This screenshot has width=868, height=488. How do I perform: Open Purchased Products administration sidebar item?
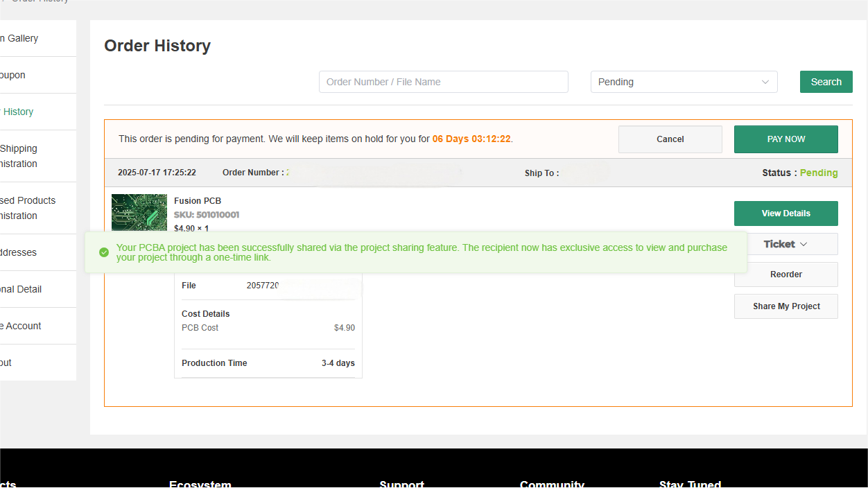tap(28, 208)
